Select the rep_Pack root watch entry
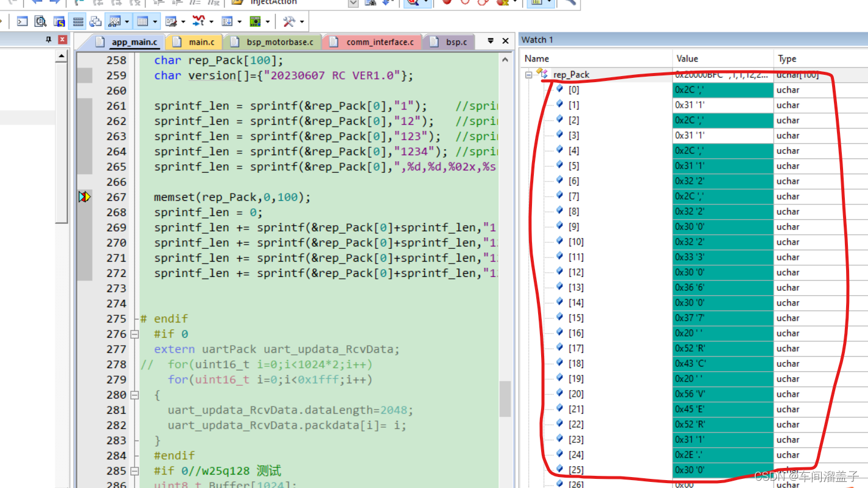The image size is (868, 488). (x=571, y=75)
